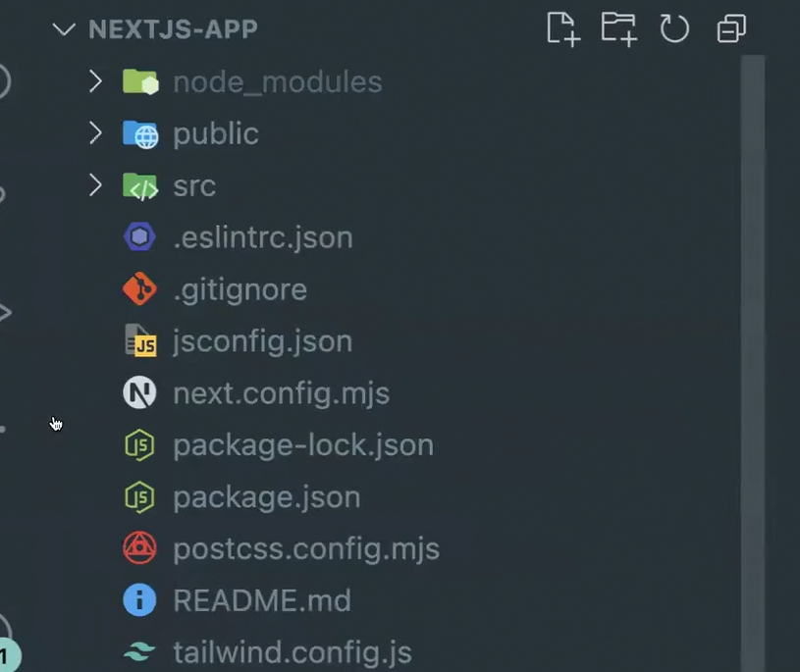Image resolution: width=800 pixels, height=672 pixels.
Task: Click the src folder code icon
Action: coord(140,186)
